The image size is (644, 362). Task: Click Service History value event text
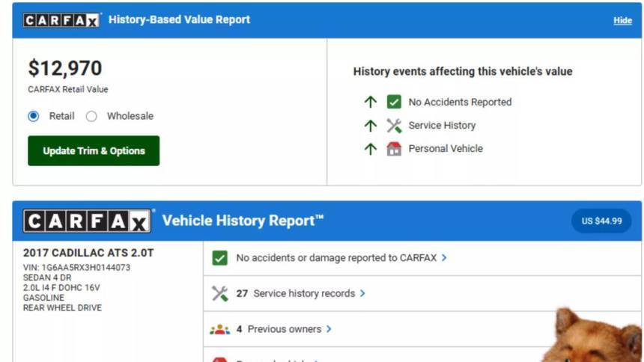[x=442, y=126]
